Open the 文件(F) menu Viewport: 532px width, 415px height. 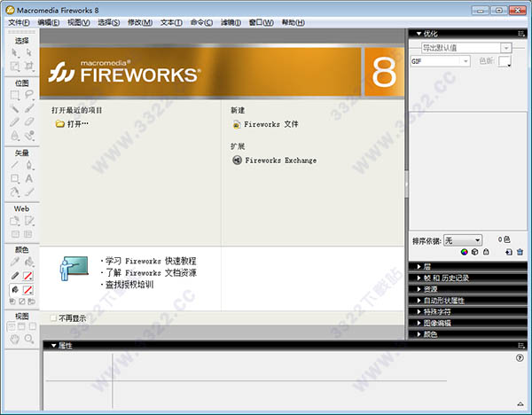[x=19, y=22]
